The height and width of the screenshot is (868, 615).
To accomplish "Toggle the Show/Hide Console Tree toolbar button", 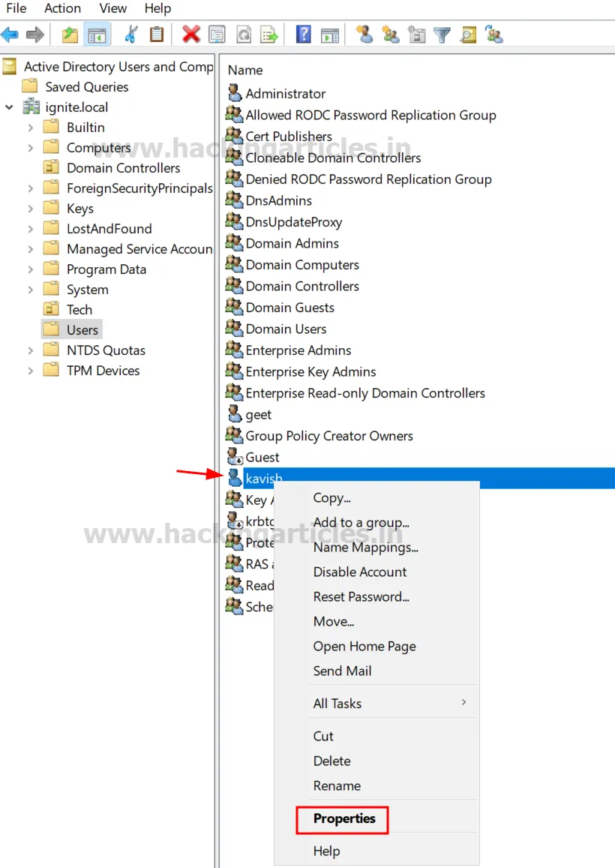I will 97,34.
